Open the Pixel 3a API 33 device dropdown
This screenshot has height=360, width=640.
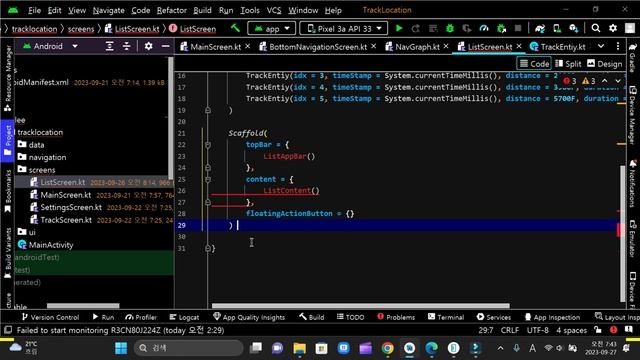pyautogui.click(x=343, y=29)
